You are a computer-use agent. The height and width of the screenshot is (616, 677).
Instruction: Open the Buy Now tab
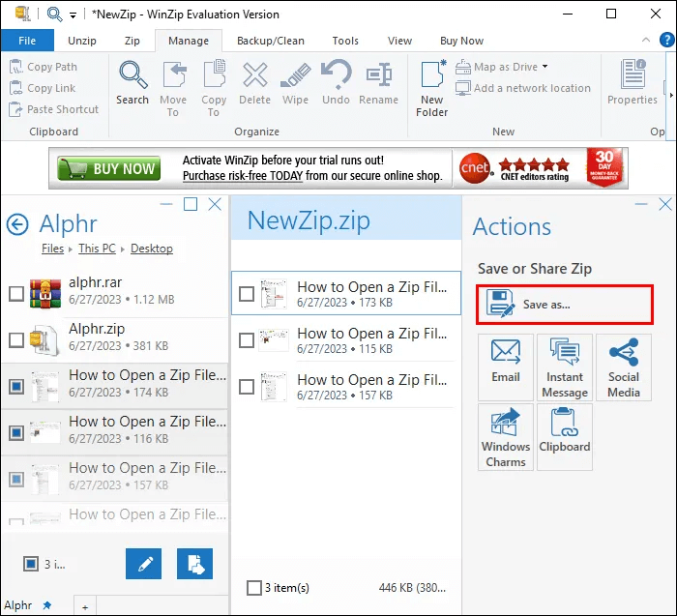point(462,41)
